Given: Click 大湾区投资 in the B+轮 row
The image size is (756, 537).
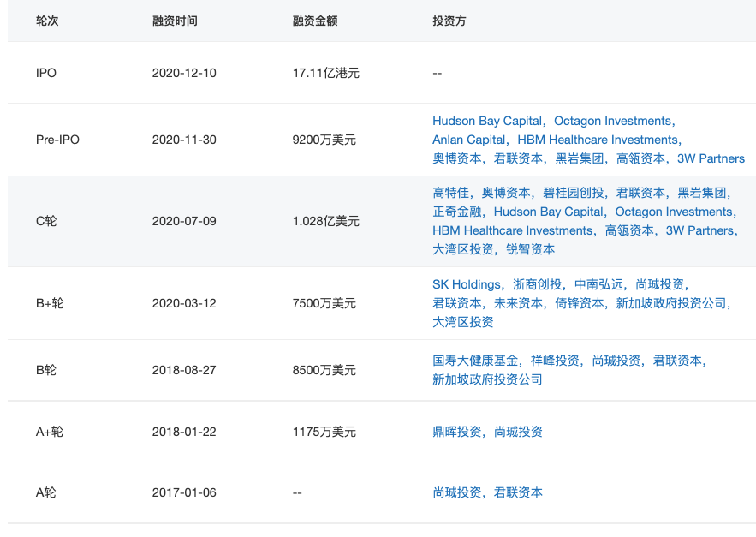Looking at the screenshot, I should coord(463,322).
